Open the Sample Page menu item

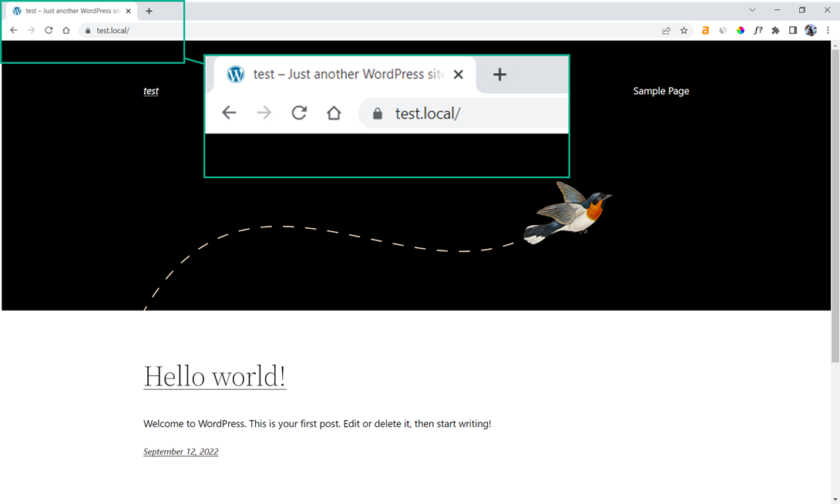[660, 91]
